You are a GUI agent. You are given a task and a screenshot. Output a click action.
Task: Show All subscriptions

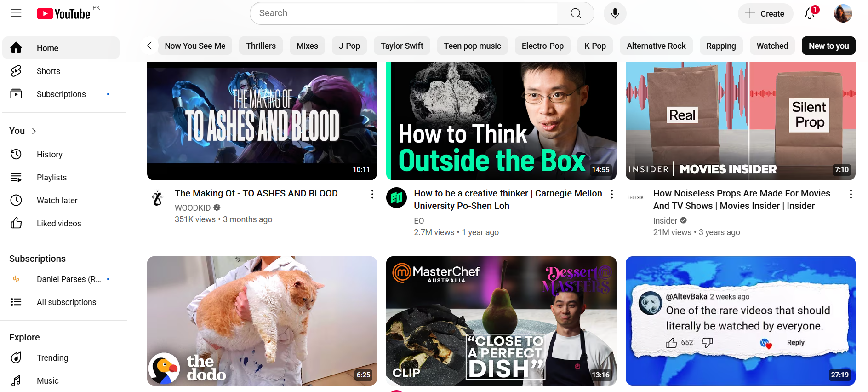coord(61,302)
